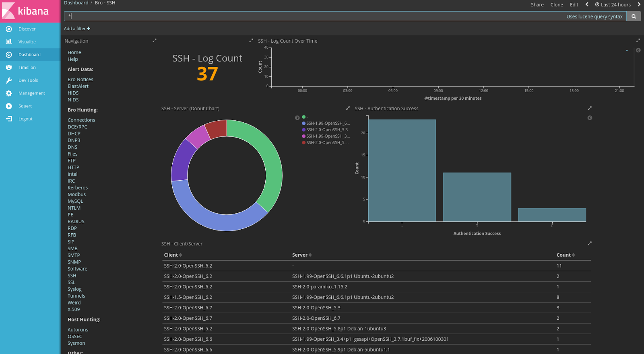Select SSH-2.0-OpenSSH_5.3 legend color dot
The image size is (644, 354).
pos(304,130)
